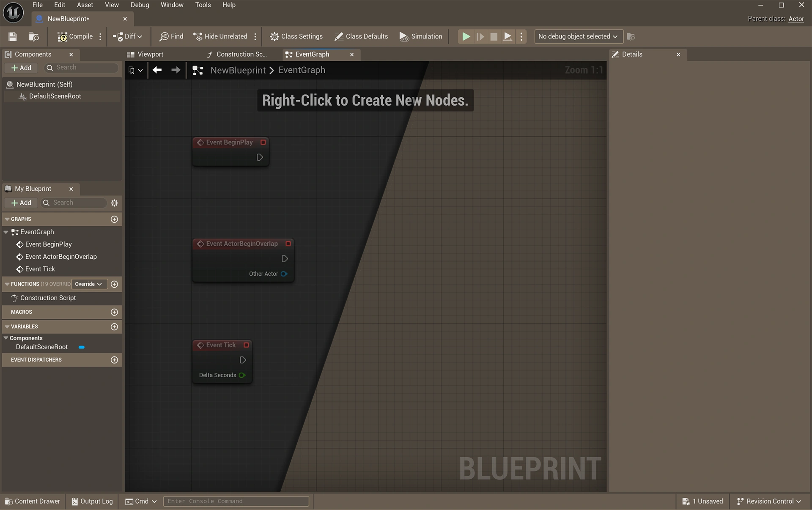Click the frame-skip play icon
Screen dimensions: 812x510
tap(480, 37)
